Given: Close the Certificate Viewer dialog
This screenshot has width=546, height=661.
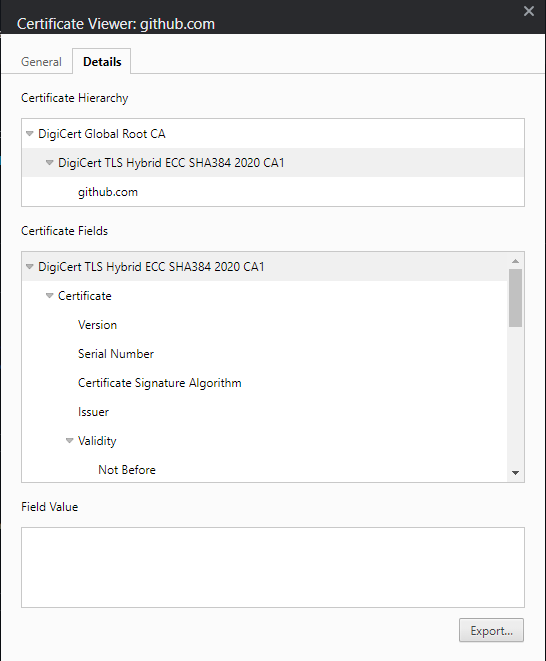Looking at the screenshot, I should [529, 11].
